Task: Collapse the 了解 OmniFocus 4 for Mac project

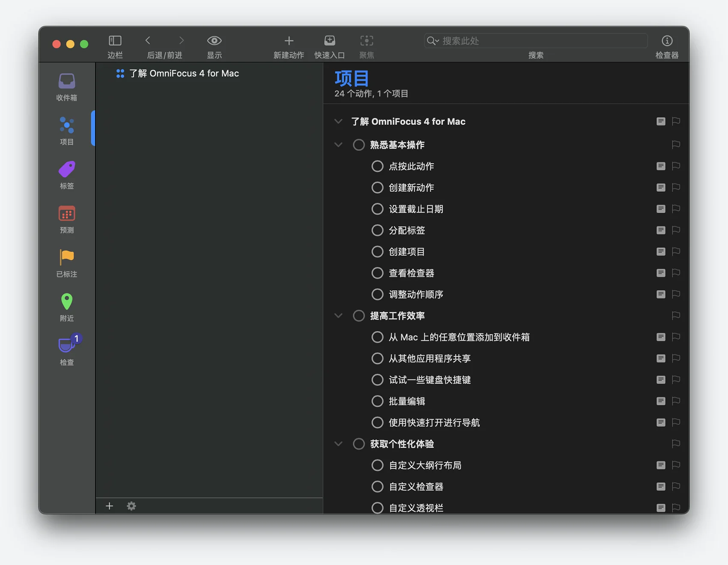Action: point(338,122)
